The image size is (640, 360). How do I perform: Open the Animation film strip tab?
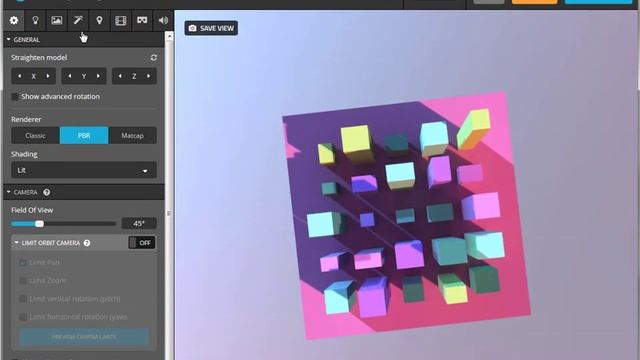click(x=120, y=20)
